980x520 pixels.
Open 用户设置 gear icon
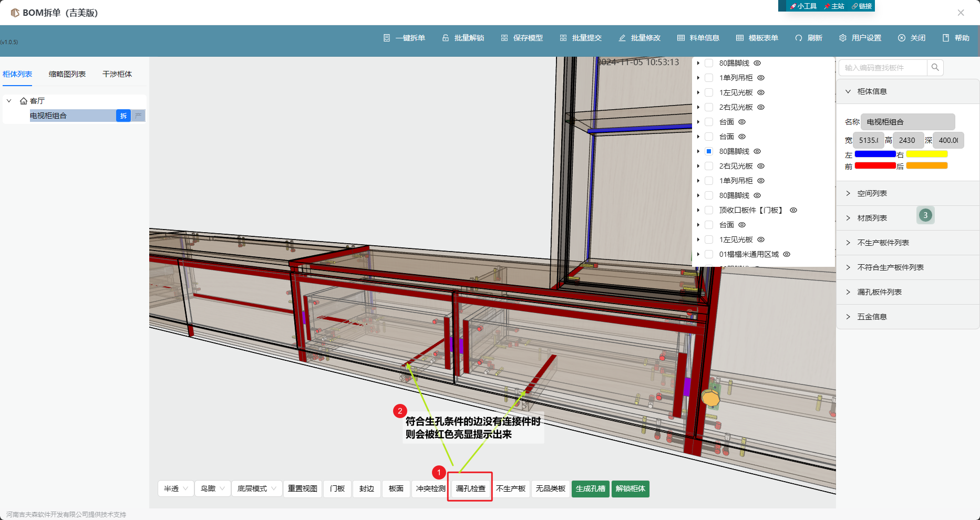pos(843,38)
